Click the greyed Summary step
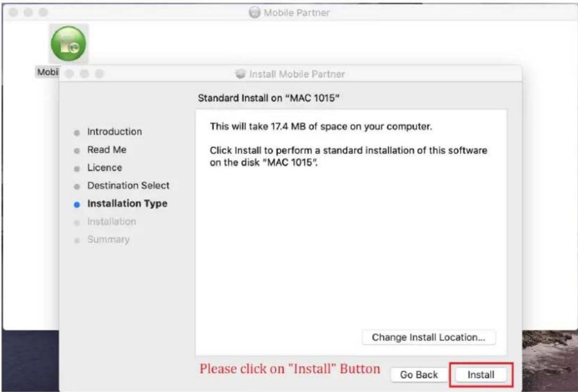This screenshot has height=392, width=578. point(108,240)
